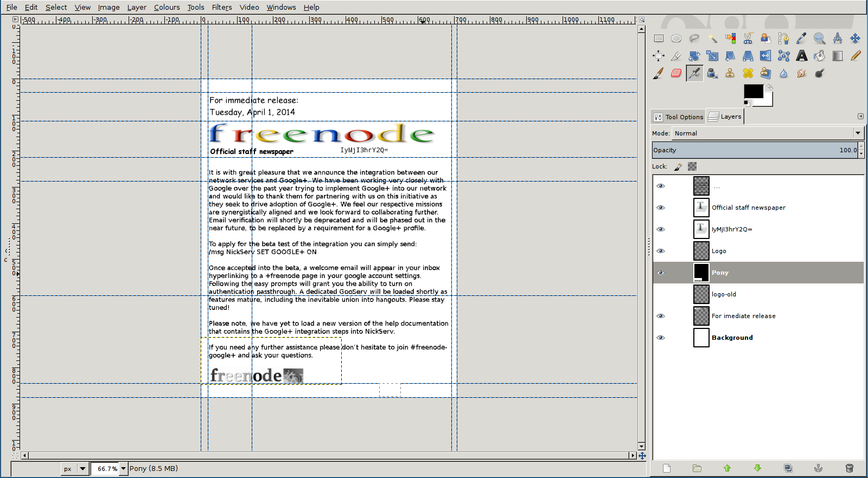
Task: Select the Perspective Clone tool
Action: click(x=765, y=73)
